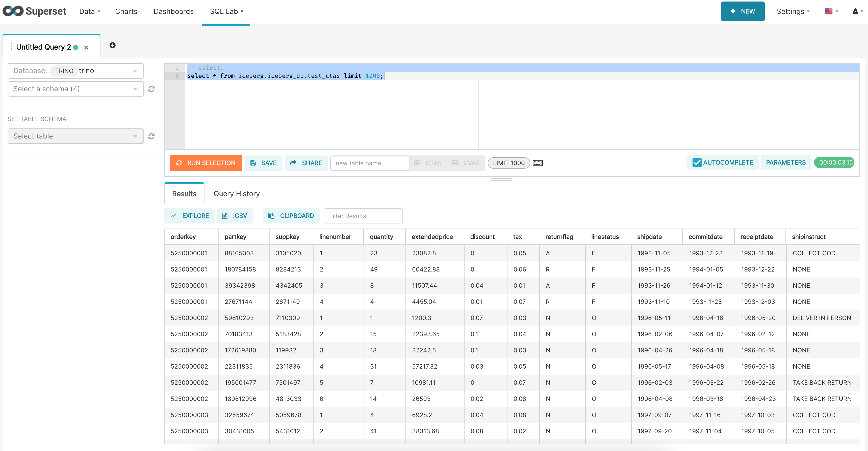Click inside the new table name field
868x451 pixels.
click(x=369, y=163)
